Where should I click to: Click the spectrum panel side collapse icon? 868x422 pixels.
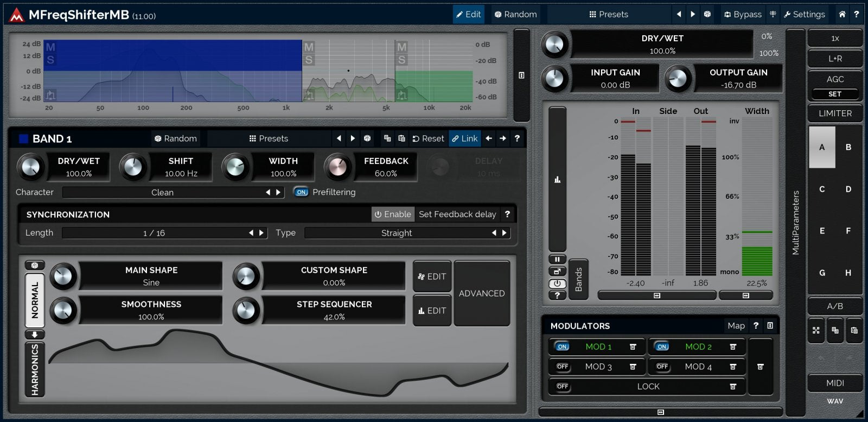(521, 75)
